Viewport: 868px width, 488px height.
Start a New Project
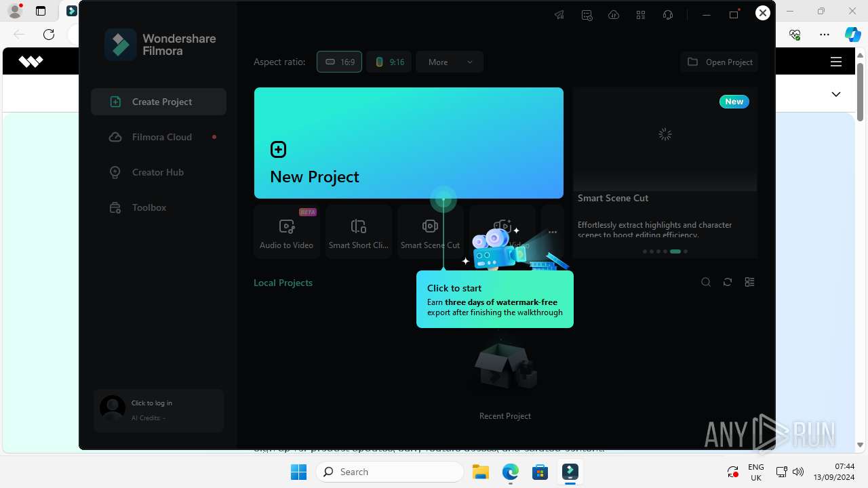409,143
